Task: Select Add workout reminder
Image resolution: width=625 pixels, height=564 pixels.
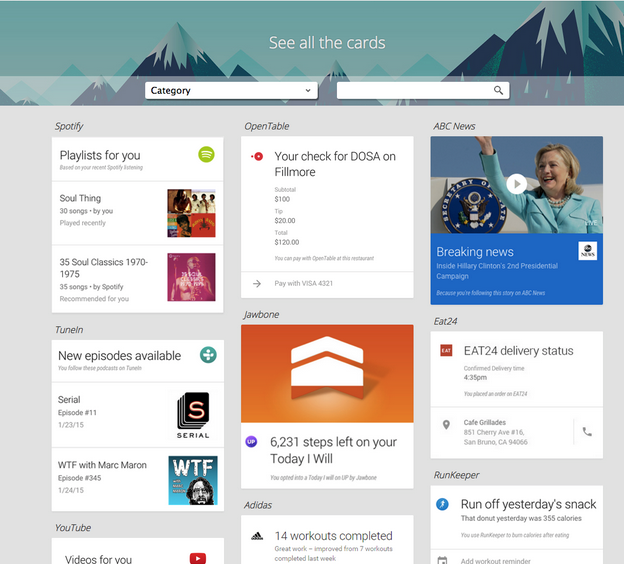Action: (495, 560)
